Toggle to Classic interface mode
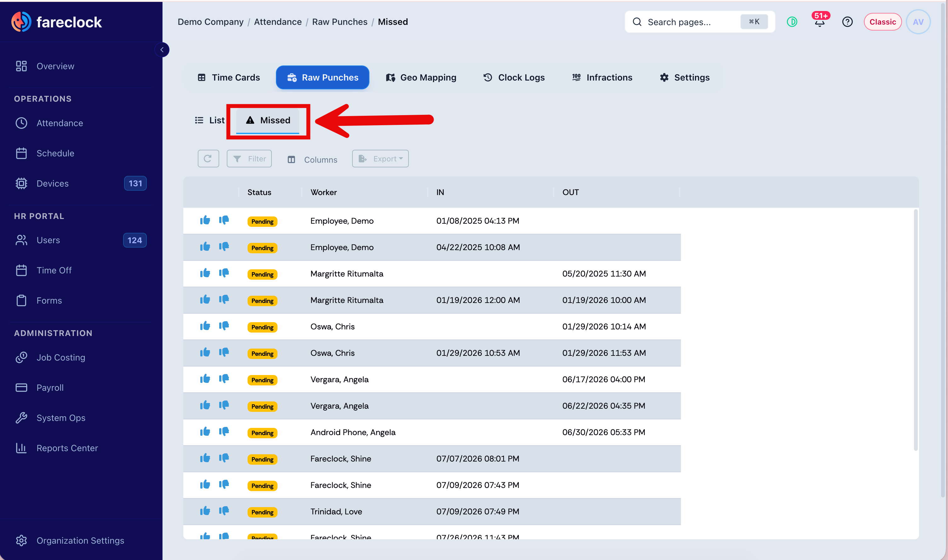The image size is (948, 560). (x=883, y=22)
